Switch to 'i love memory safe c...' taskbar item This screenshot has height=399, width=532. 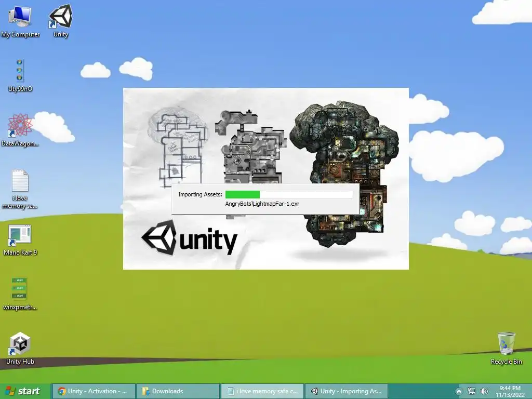coord(262,391)
